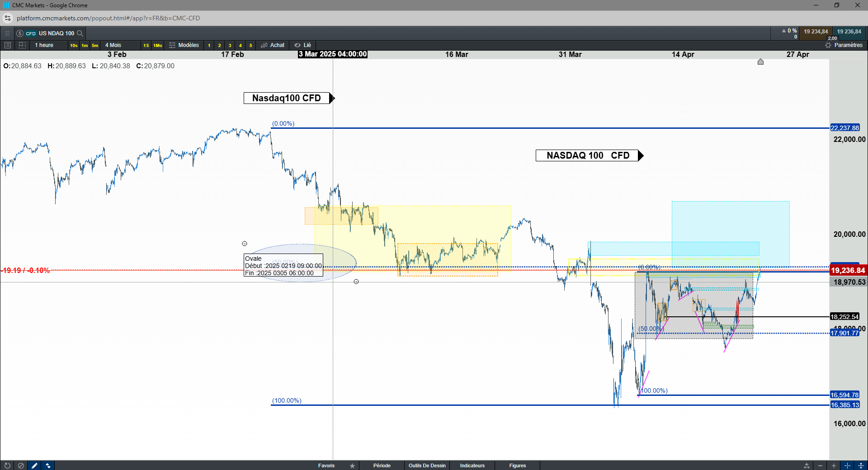Click the 22,237.88 price level tag

click(845, 128)
